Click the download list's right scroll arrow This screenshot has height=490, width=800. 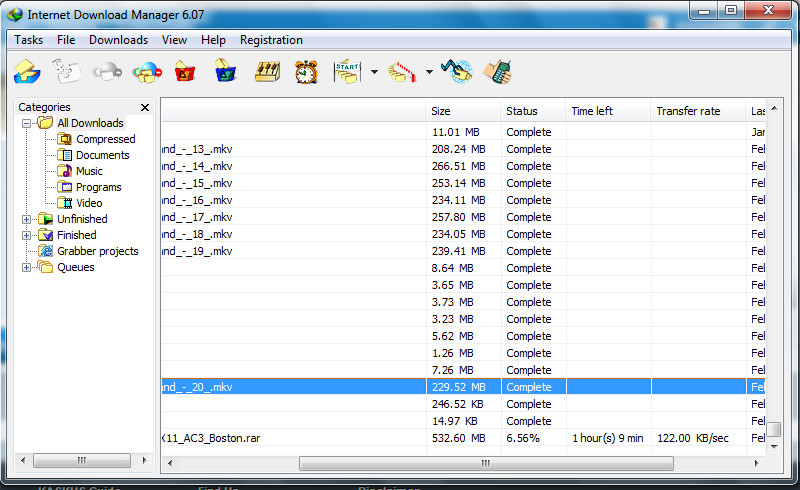click(756, 463)
